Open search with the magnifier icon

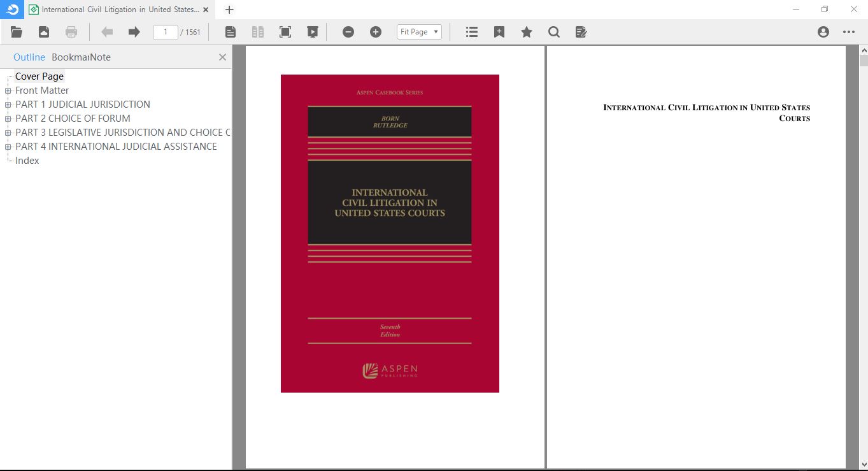click(554, 32)
